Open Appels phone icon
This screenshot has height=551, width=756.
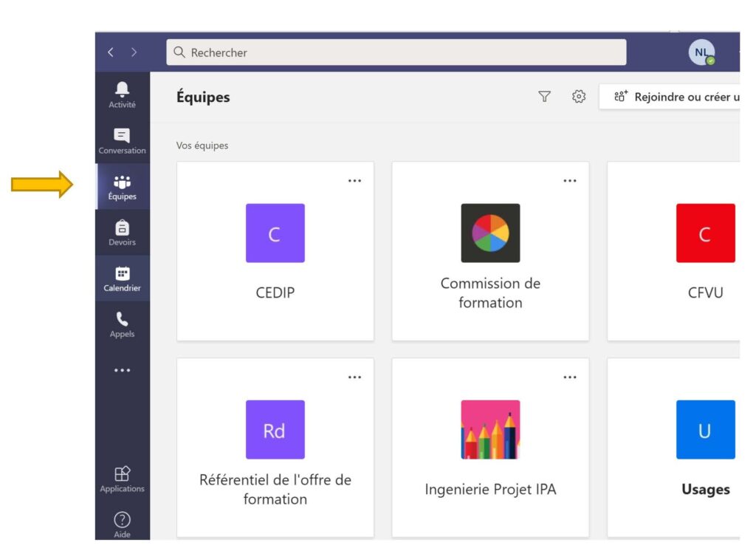click(122, 324)
